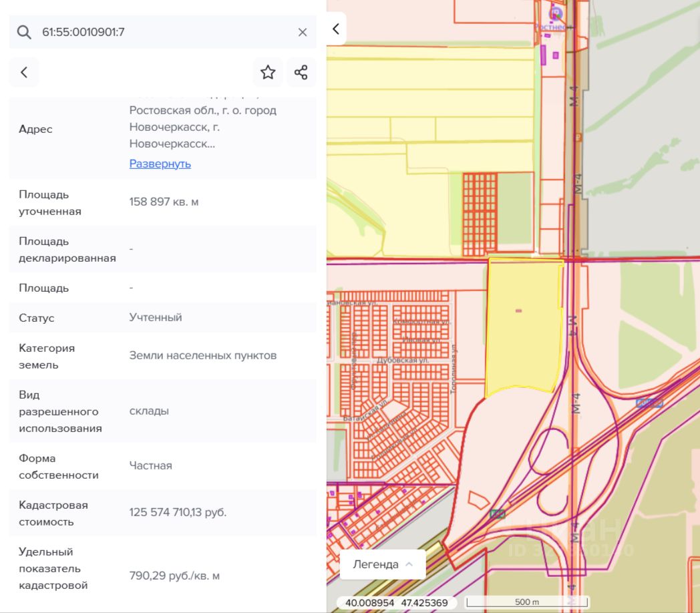This screenshot has height=613, width=700.
Task: Share this parcel's information
Action: [301, 72]
